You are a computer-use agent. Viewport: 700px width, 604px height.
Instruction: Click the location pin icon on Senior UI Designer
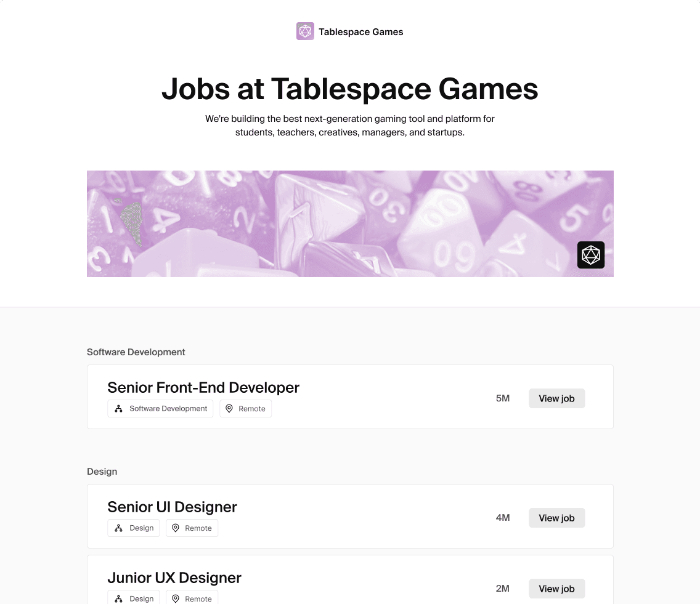coord(174,528)
